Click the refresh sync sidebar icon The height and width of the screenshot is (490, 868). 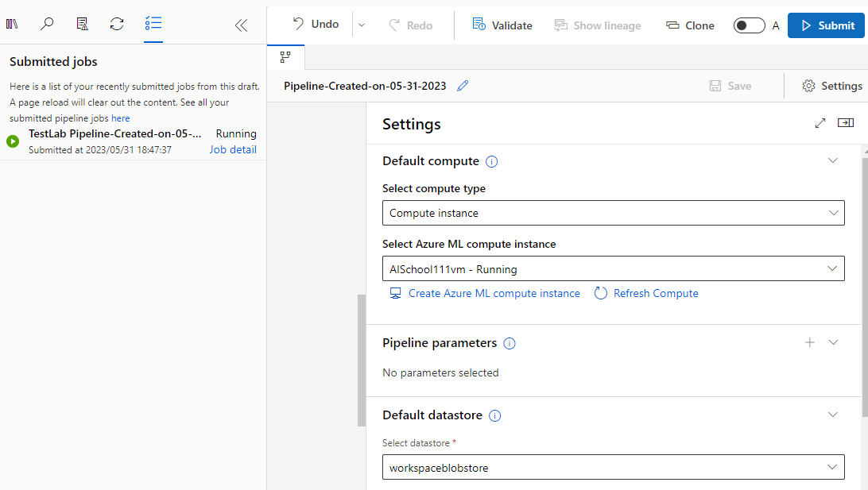click(x=117, y=24)
